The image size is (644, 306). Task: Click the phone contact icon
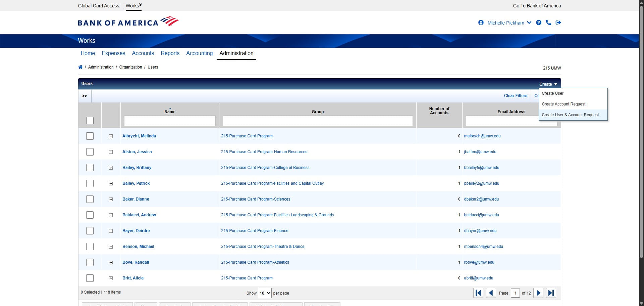tap(548, 23)
